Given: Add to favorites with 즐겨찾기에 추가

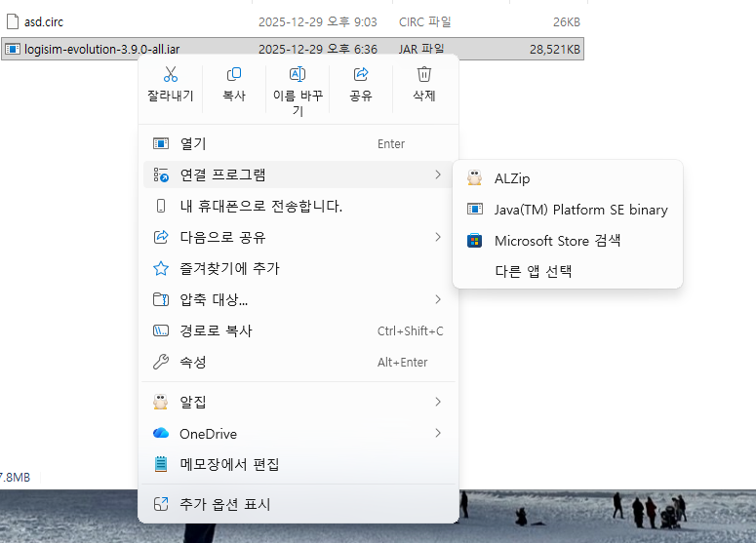Looking at the screenshot, I should point(298,268).
